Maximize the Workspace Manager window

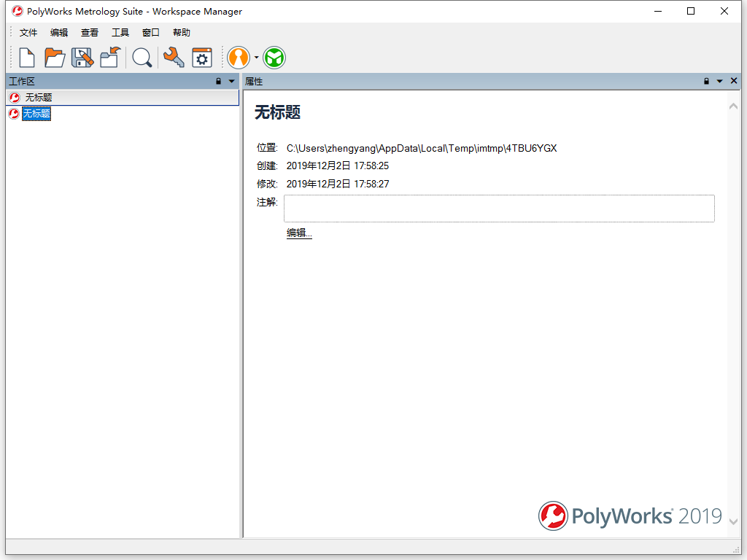click(691, 11)
